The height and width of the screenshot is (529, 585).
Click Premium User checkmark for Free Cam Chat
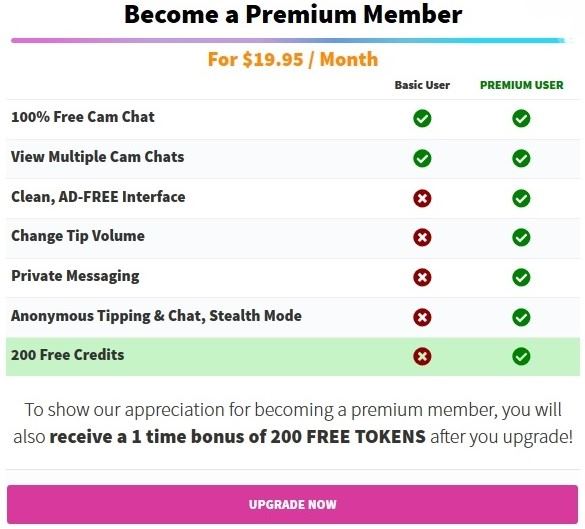pos(521,119)
